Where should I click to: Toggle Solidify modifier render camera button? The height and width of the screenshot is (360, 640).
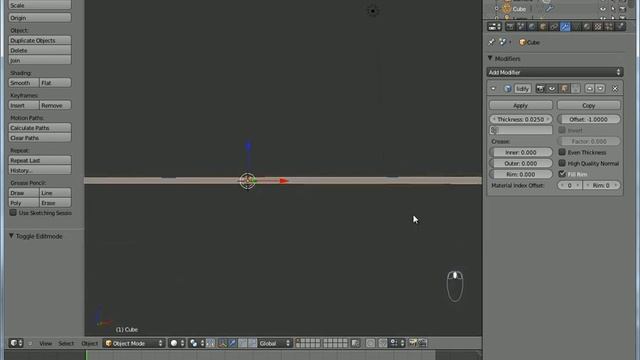click(x=540, y=89)
